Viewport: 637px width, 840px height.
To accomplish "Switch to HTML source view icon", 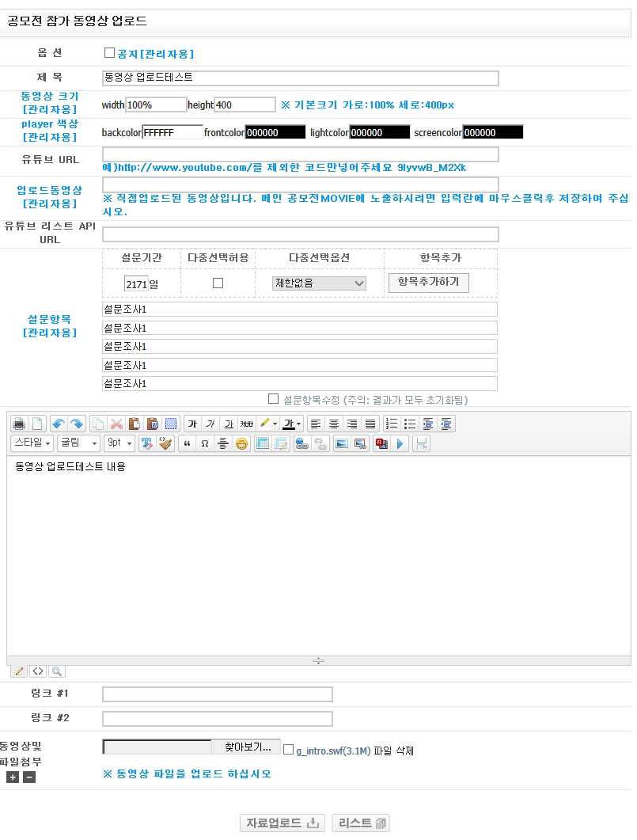I will tap(38, 671).
